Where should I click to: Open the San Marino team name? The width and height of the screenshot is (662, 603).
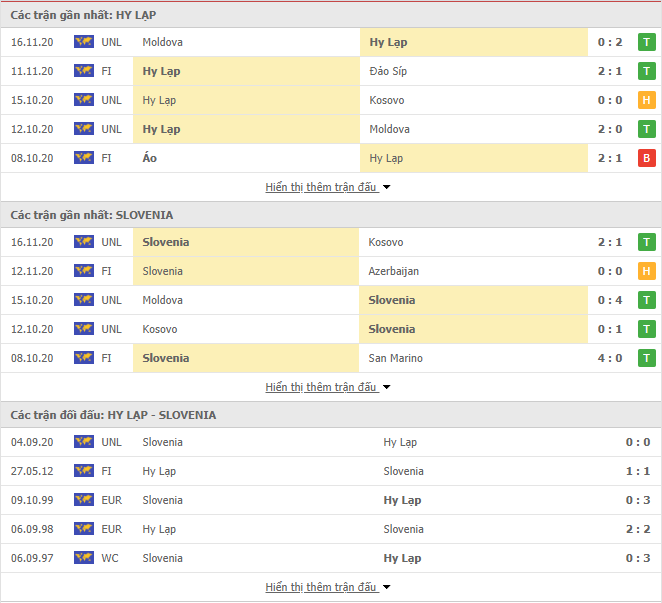395,358
